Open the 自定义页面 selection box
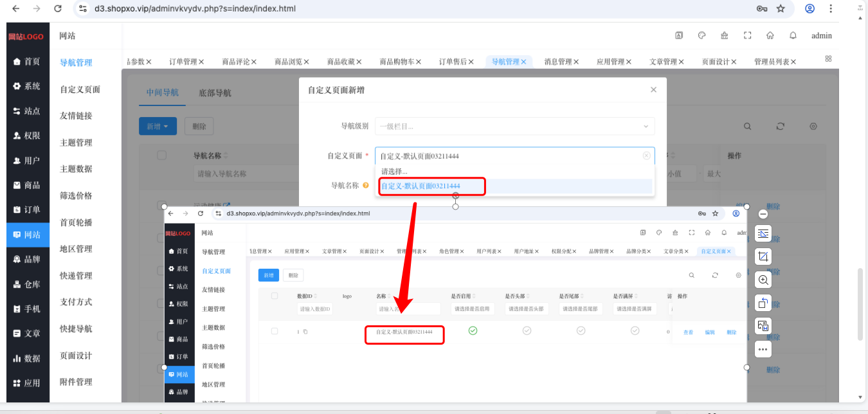Screen dimensions: 868x414 515,156
